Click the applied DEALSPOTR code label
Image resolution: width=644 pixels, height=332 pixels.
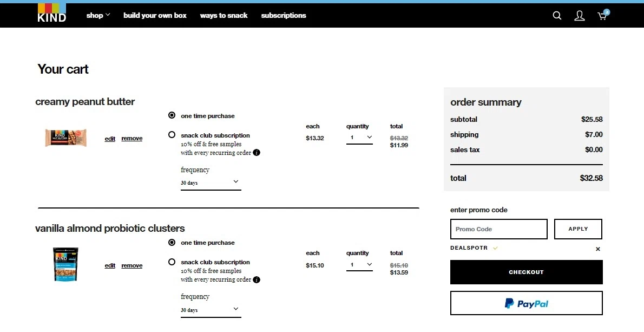(x=469, y=248)
